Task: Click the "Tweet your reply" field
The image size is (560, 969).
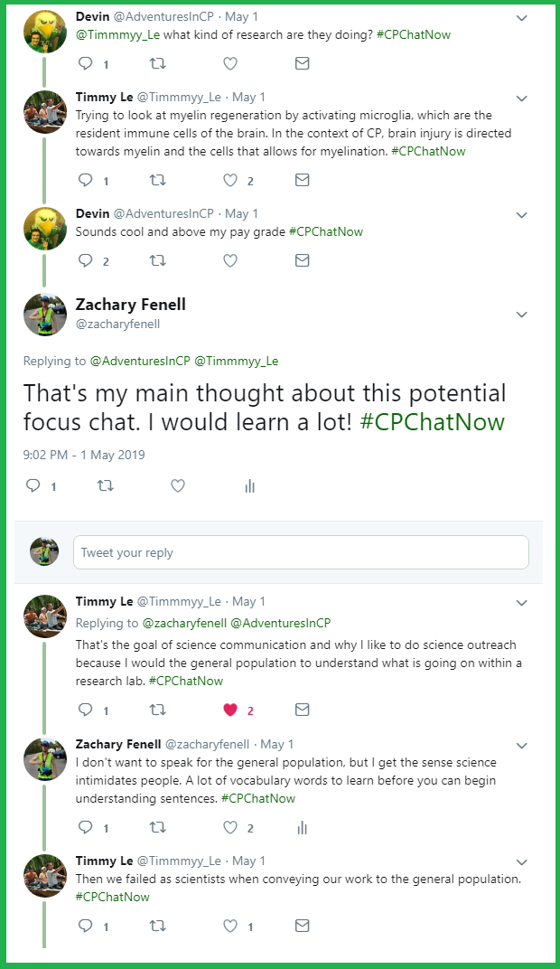Action: pos(301,552)
